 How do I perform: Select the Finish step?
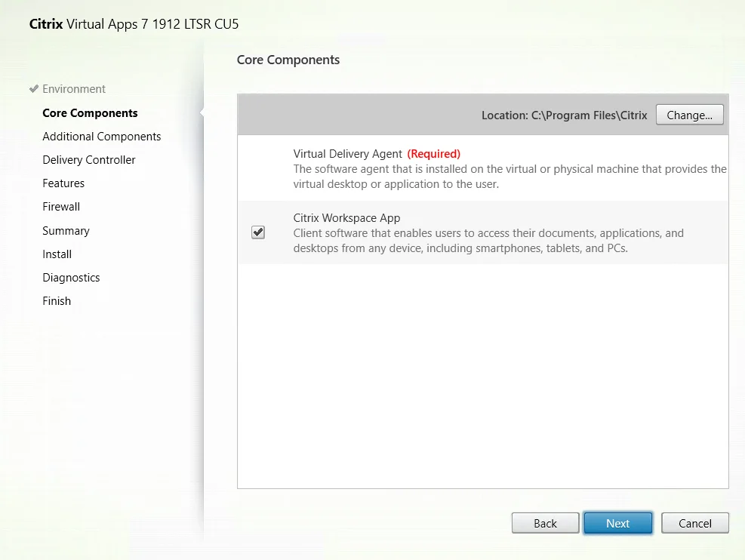coord(57,301)
